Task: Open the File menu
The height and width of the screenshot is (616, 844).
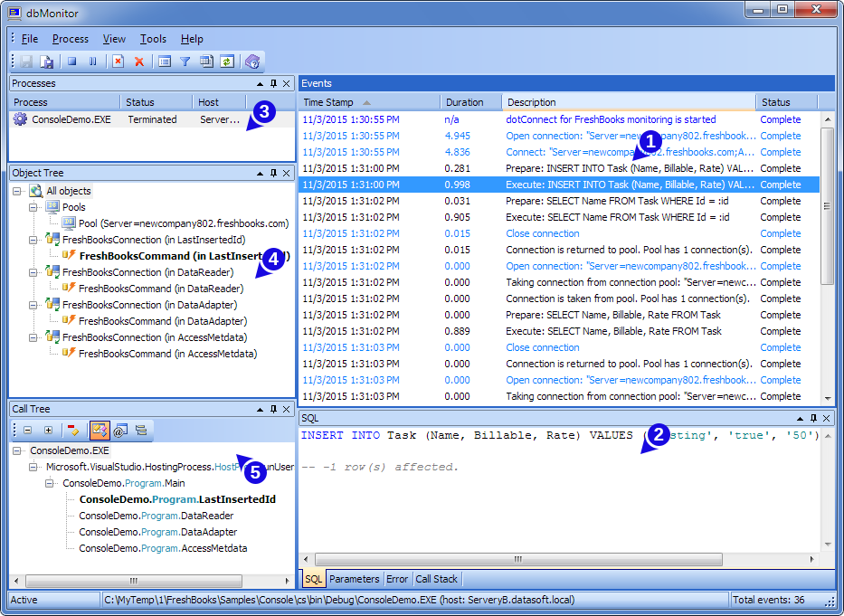Action: 30,39
